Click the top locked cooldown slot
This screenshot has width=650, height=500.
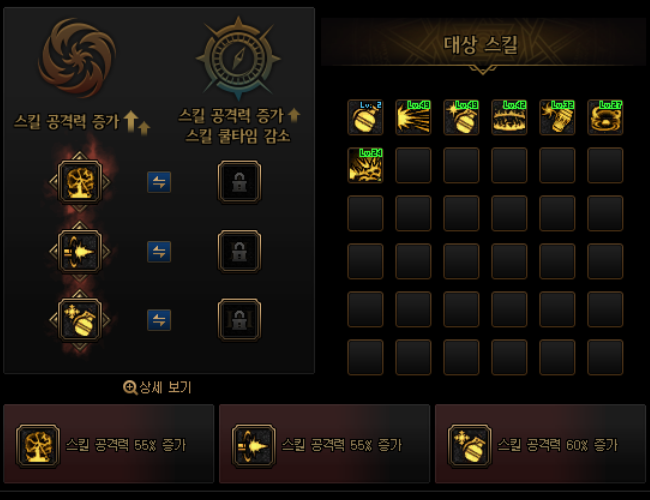coord(240,182)
